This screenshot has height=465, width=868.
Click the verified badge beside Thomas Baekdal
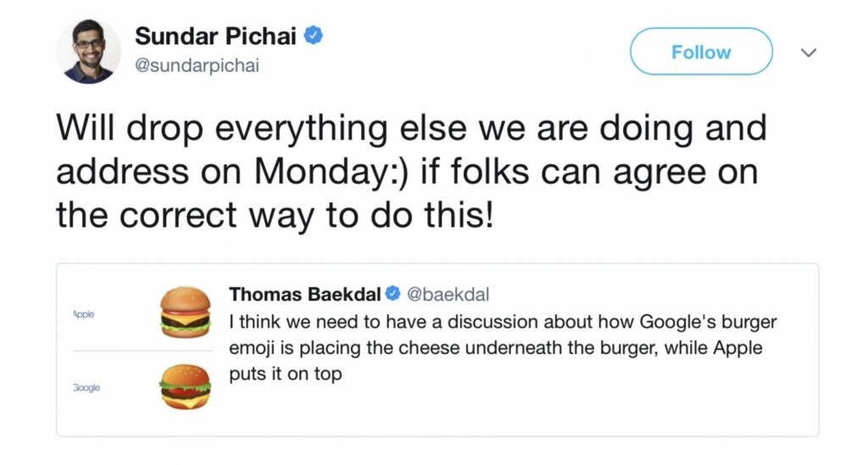tap(392, 294)
